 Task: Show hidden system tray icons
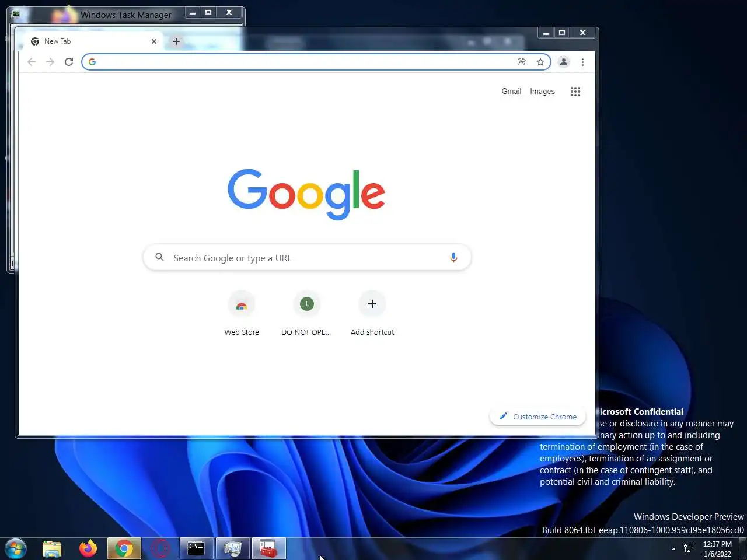[x=673, y=549]
